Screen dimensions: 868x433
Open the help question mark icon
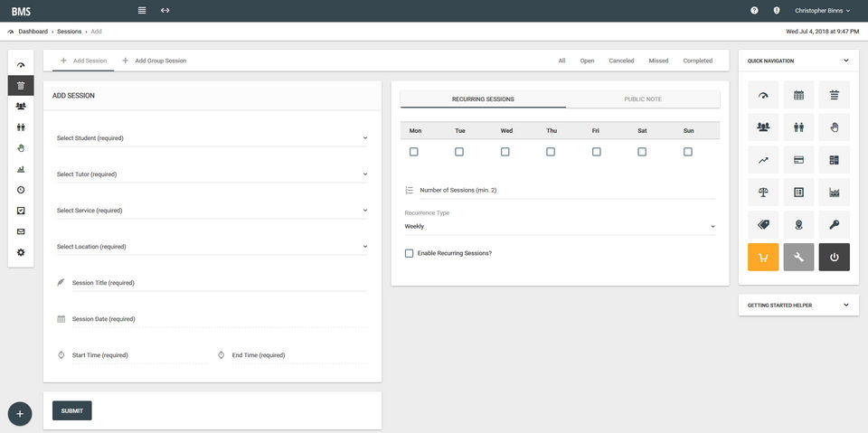pos(754,11)
